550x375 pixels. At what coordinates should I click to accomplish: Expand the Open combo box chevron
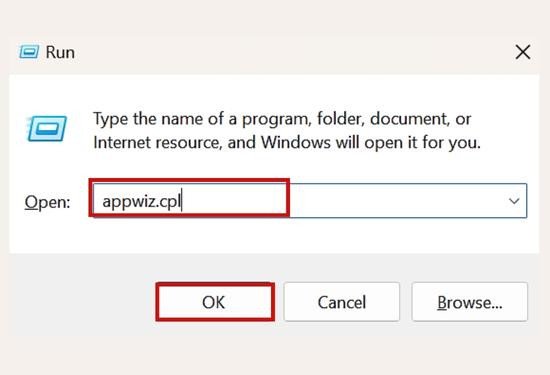(x=514, y=201)
